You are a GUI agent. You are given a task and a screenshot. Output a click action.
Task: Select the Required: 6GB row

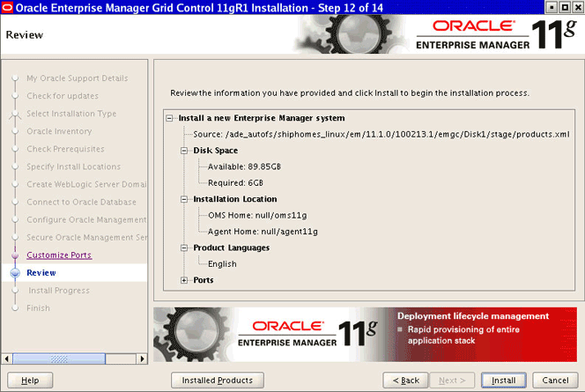point(235,183)
